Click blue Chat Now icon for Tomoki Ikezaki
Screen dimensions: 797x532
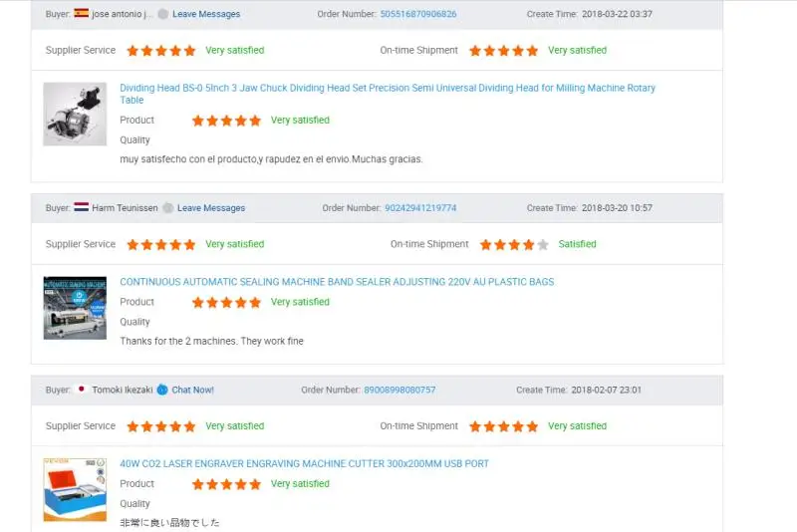coord(162,390)
